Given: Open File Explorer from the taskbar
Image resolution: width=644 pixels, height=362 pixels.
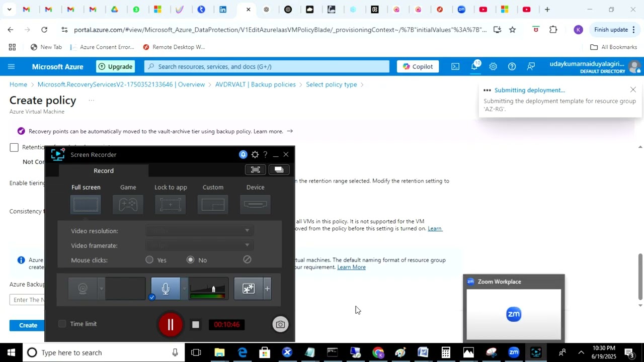Looking at the screenshot, I should [219, 352].
